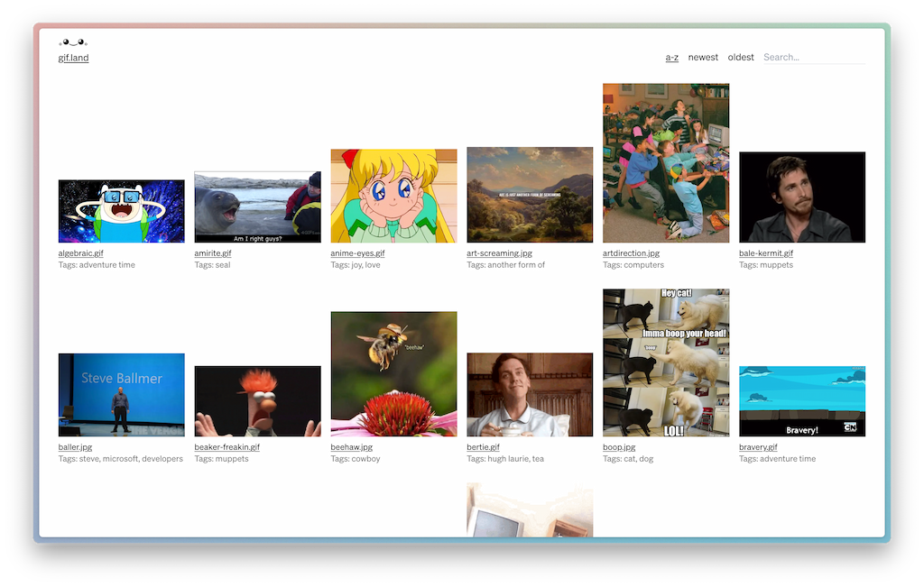924x587 pixels.
Task: Click 'Tags: adventure time' under bravery.gif
Action: pos(777,459)
